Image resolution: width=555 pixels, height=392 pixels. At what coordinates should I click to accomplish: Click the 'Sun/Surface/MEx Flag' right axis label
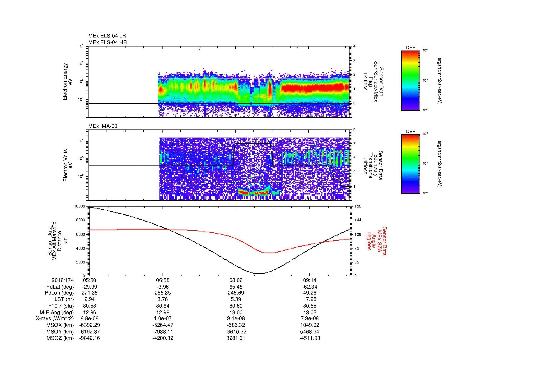click(374, 82)
